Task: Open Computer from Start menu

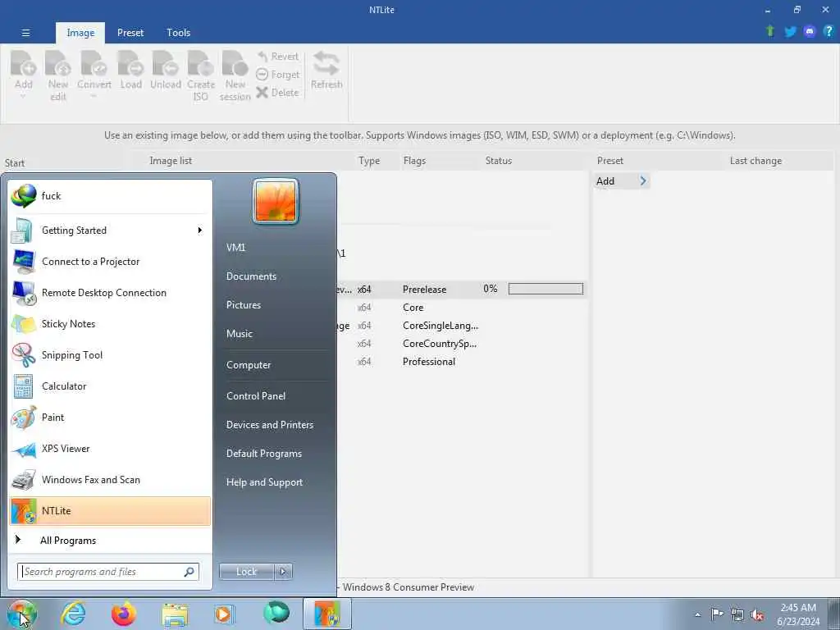Action: pos(249,365)
